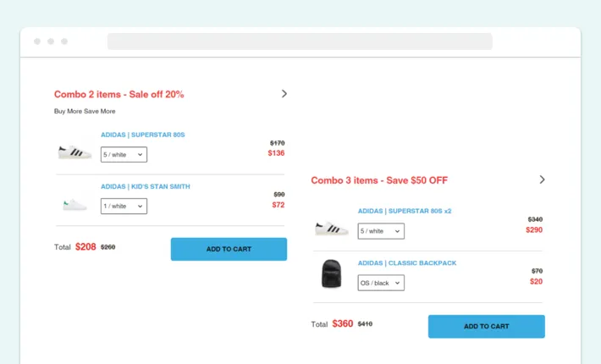Add the $360 combo to cart
The image size is (601, 364).
coord(487,327)
